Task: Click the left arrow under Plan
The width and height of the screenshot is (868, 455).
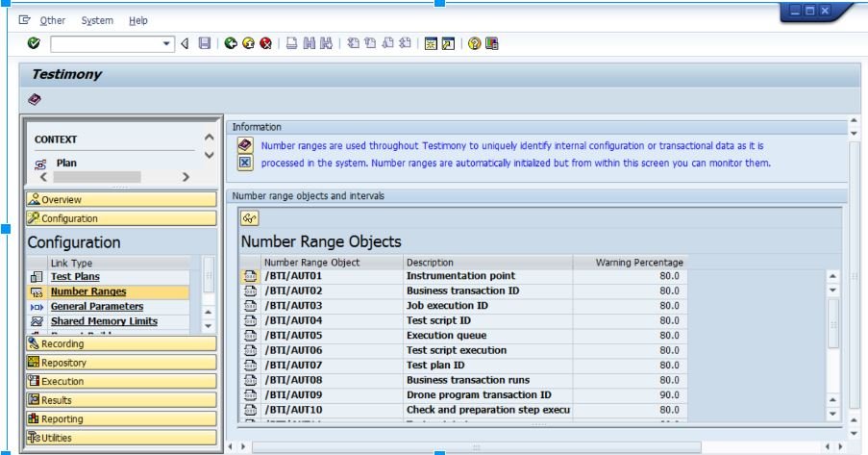Action: click(x=43, y=177)
